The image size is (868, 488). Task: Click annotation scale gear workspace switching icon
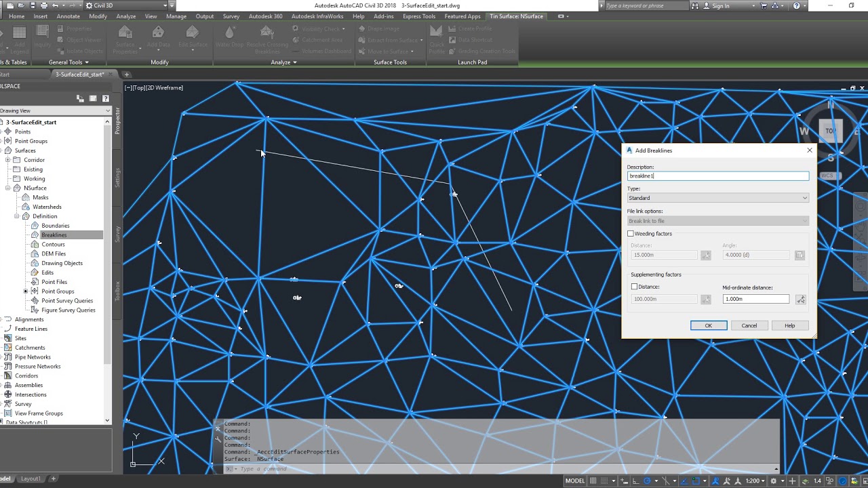773,481
